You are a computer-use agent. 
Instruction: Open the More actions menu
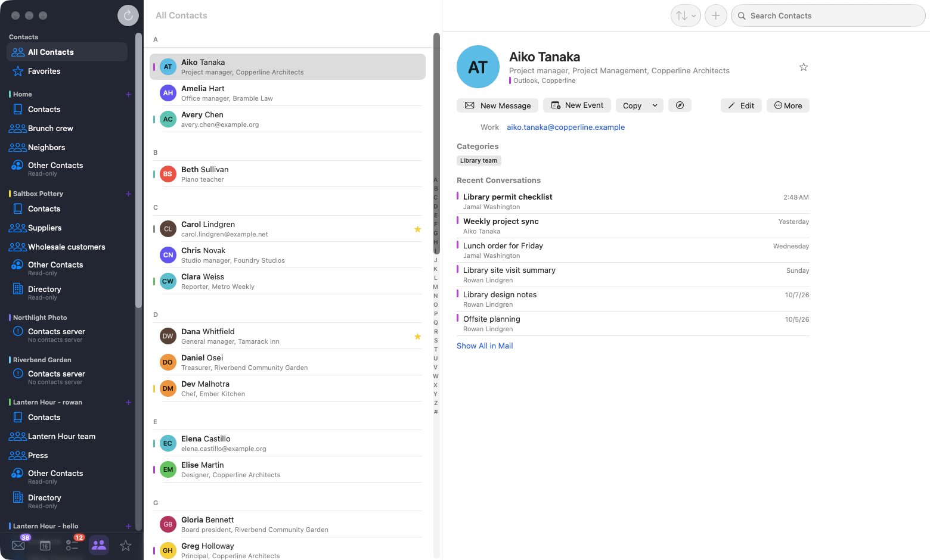pyautogui.click(x=788, y=105)
